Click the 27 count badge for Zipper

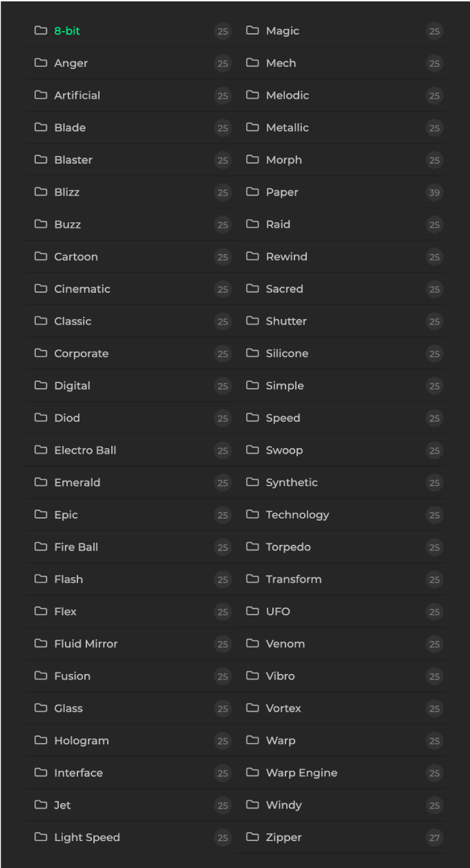click(434, 838)
